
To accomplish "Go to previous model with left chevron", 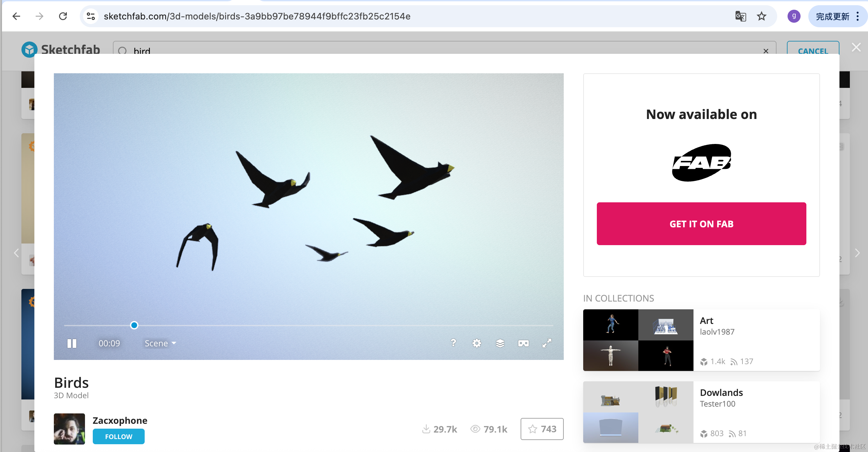I will click(x=16, y=253).
